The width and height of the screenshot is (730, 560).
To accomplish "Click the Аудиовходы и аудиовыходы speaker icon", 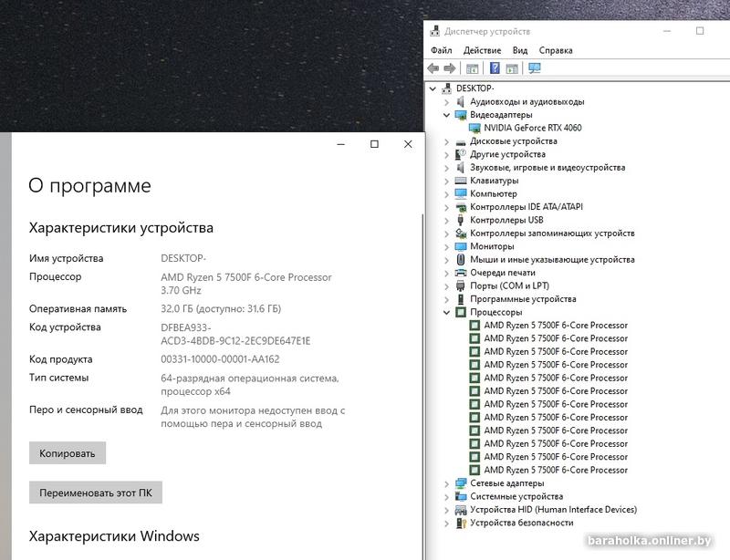I will pyautogui.click(x=461, y=101).
